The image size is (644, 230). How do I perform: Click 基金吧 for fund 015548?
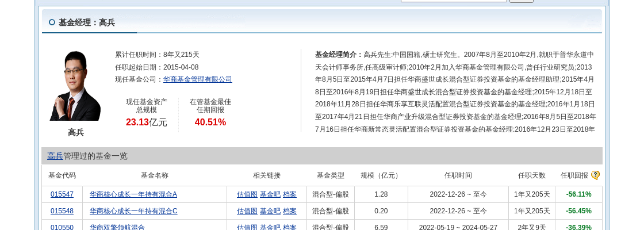270,211
